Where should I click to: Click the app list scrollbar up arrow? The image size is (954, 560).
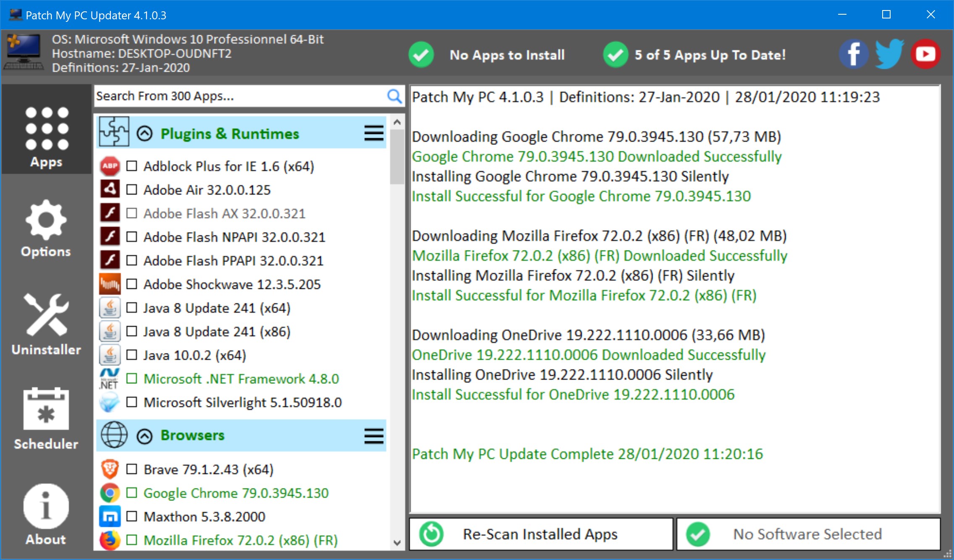pyautogui.click(x=397, y=122)
